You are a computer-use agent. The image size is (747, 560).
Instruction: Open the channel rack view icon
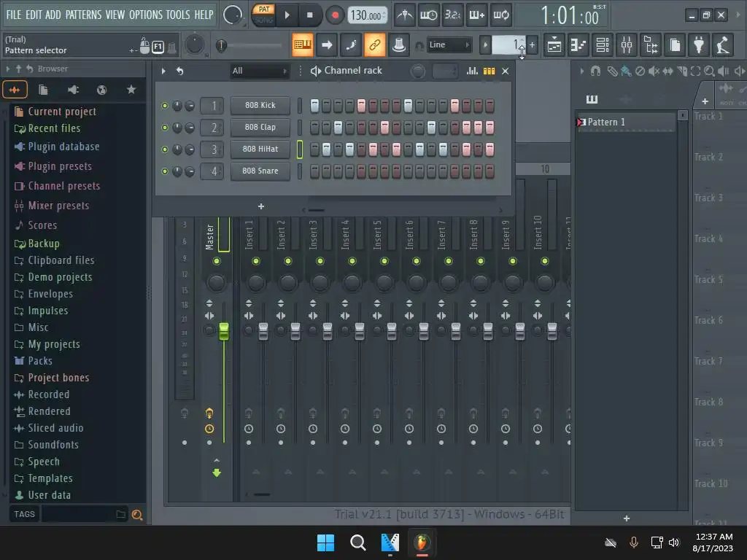coord(603,45)
